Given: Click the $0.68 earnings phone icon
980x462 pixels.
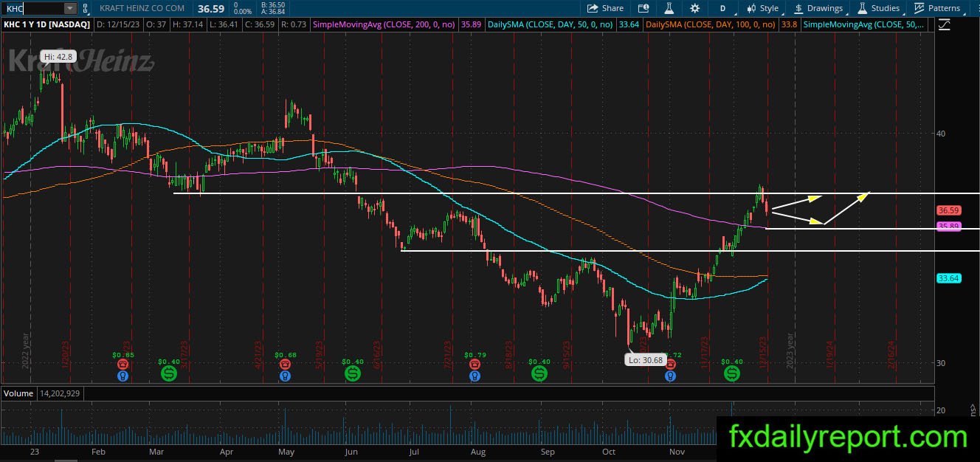Looking at the screenshot, I should pos(285,365).
